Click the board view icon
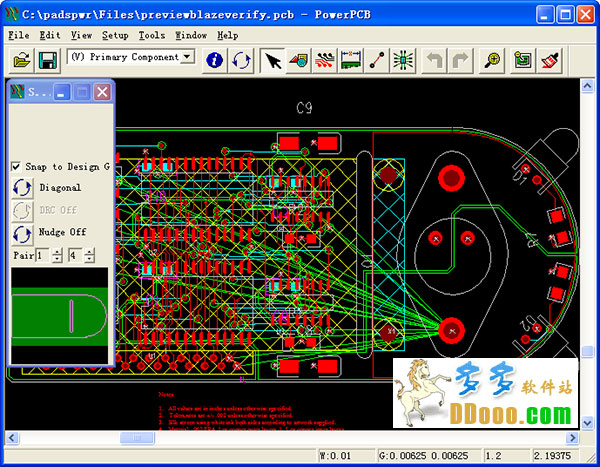 click(523, 60)
